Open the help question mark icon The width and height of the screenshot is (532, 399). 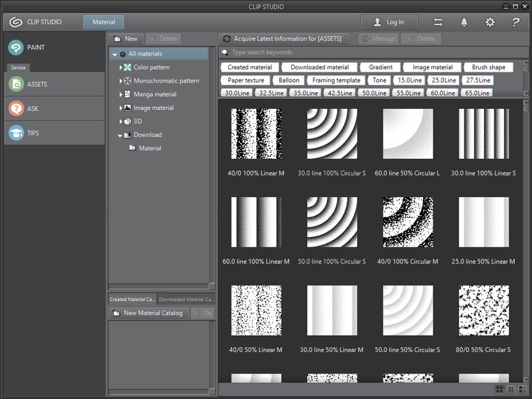[x=516, y=22]
